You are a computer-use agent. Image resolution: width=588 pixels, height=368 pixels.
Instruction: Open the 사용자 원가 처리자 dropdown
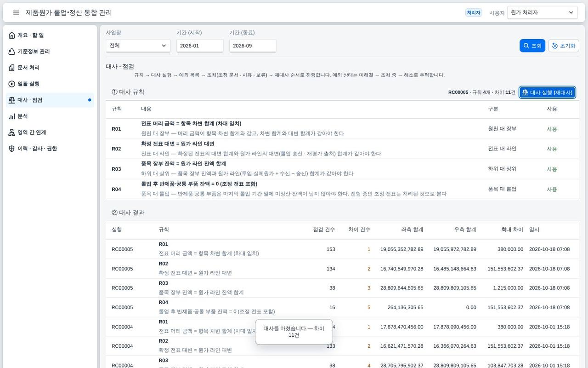542,12
